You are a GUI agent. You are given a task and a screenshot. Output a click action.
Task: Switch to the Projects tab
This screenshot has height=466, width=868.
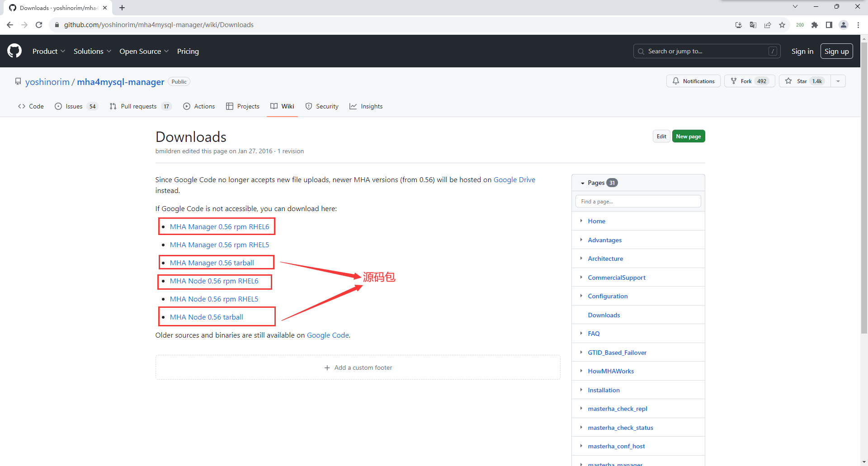pyautogui.click(x=243, y=106)
